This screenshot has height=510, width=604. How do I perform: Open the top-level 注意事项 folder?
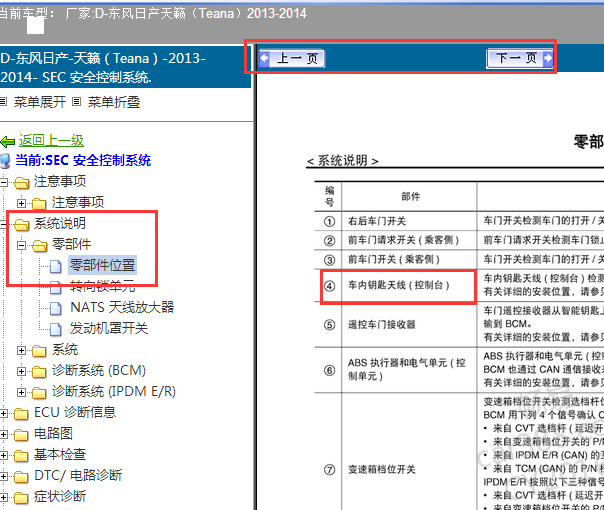pos(60,181)
